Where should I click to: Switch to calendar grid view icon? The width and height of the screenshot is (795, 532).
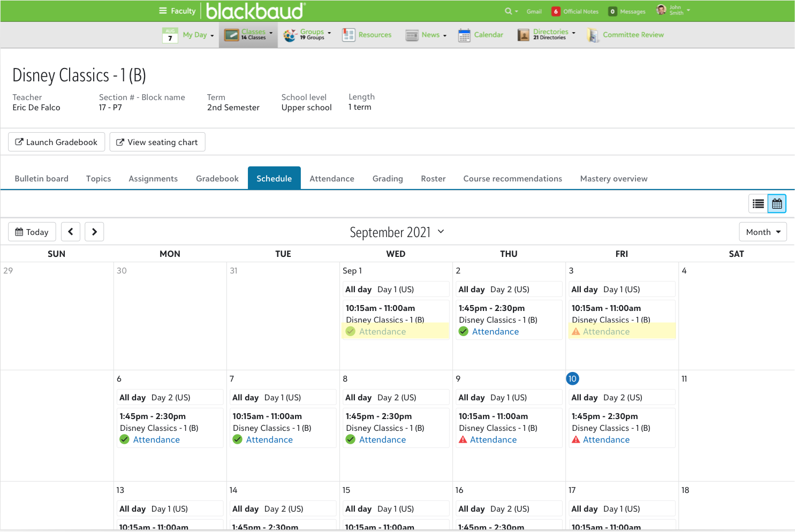(777, 203)
